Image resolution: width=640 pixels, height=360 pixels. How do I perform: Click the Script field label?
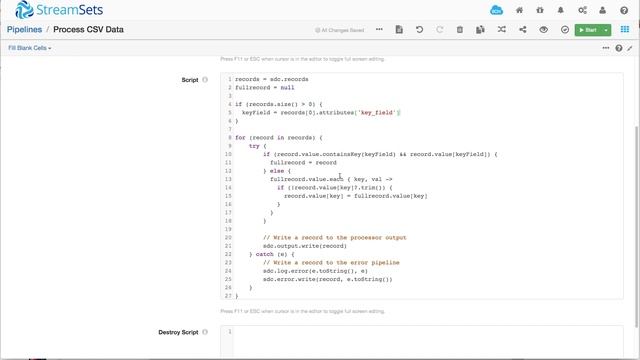click(190, 80)
